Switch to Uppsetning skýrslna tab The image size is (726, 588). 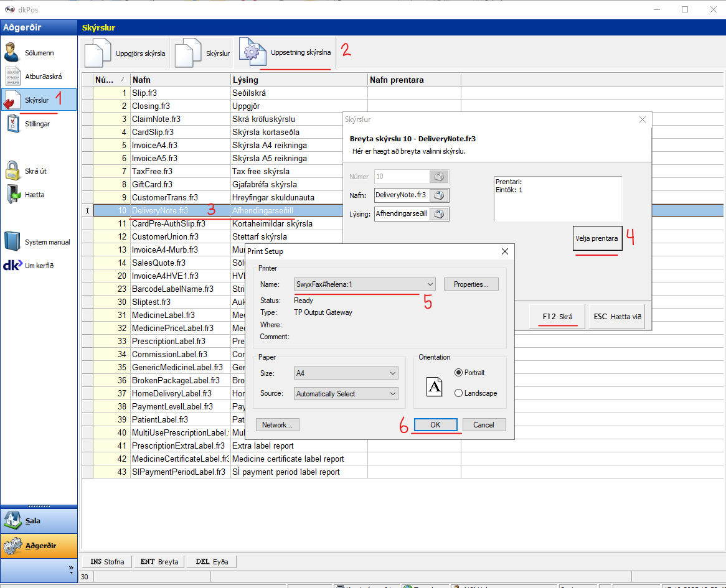tap(285, 53)
